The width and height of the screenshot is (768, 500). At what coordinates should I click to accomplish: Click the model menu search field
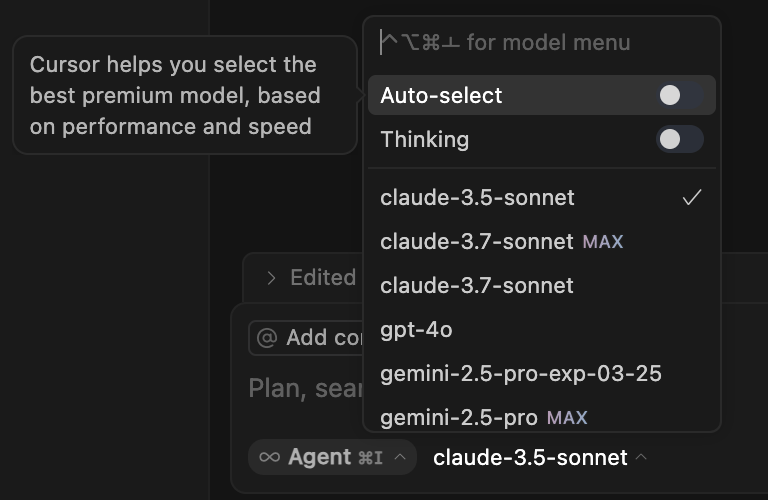click(x=540, y=42)
